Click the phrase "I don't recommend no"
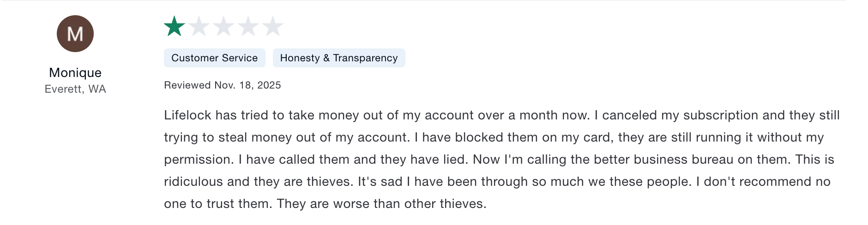The image size is (868, 225). (x=763, y=182)
